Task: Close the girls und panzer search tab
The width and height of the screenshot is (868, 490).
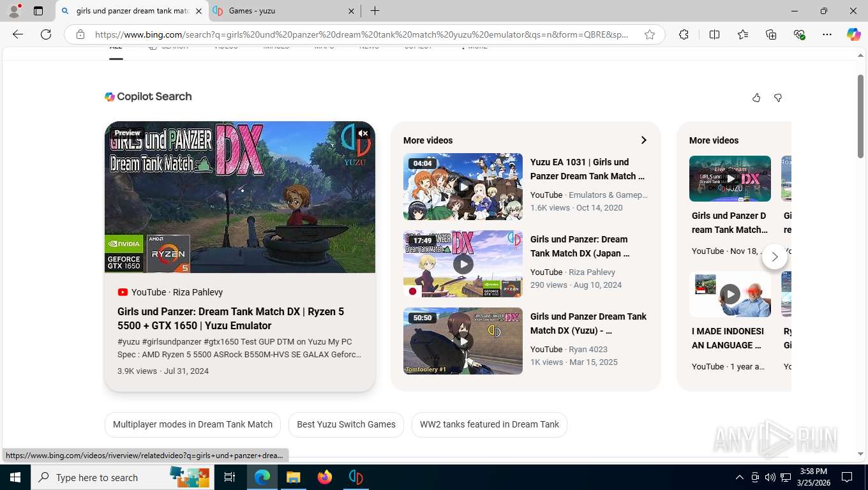Action: [198, 11]
